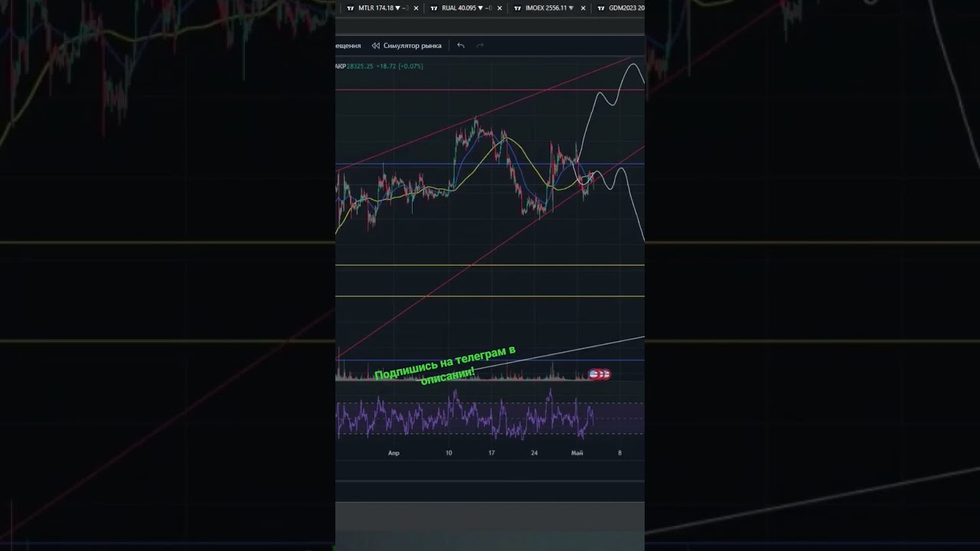The image size is (980, 551).
Task: Open Симулятор рынка replay mode
Action: pos(407,45)
